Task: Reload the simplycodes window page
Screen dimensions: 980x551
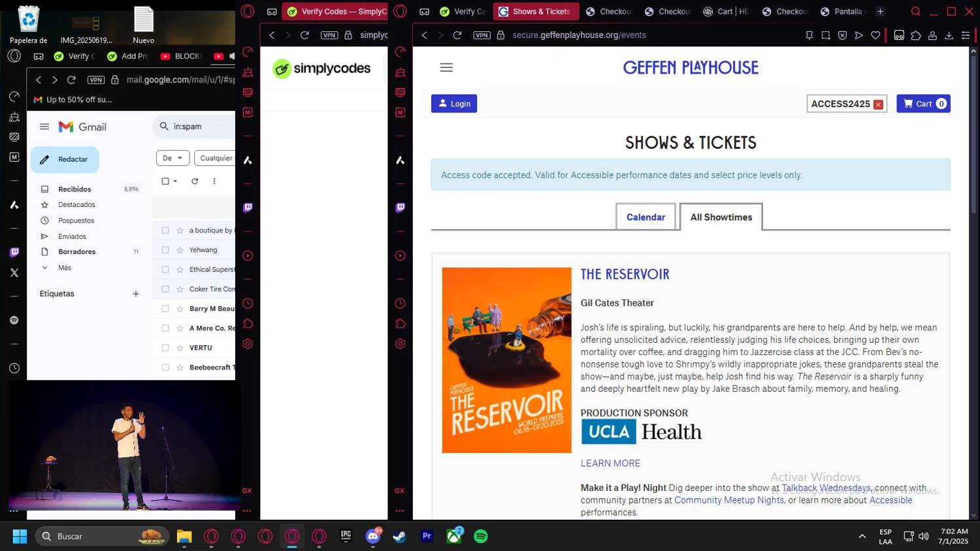Action: click(x=304, y=35)
